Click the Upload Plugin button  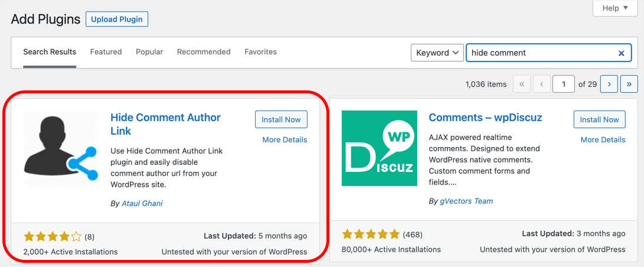coord(117,19)
